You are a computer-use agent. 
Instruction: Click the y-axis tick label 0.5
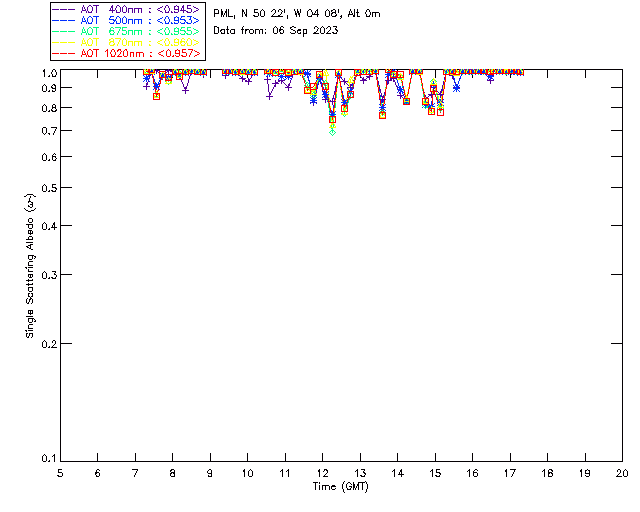(49, 188)
